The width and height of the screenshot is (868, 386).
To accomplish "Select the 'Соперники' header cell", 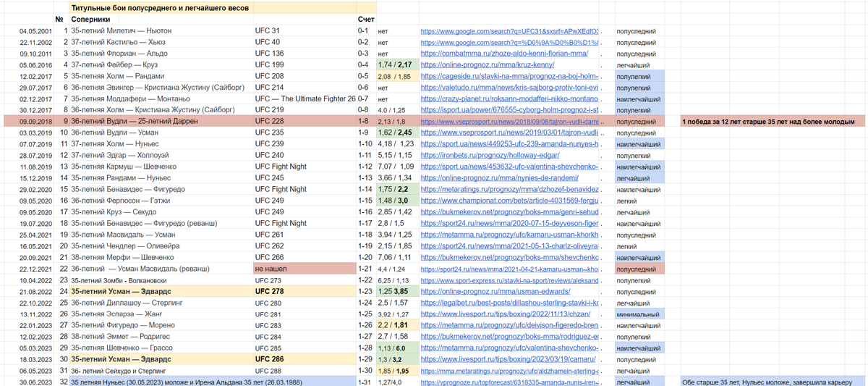I will [x=161, y=19].
